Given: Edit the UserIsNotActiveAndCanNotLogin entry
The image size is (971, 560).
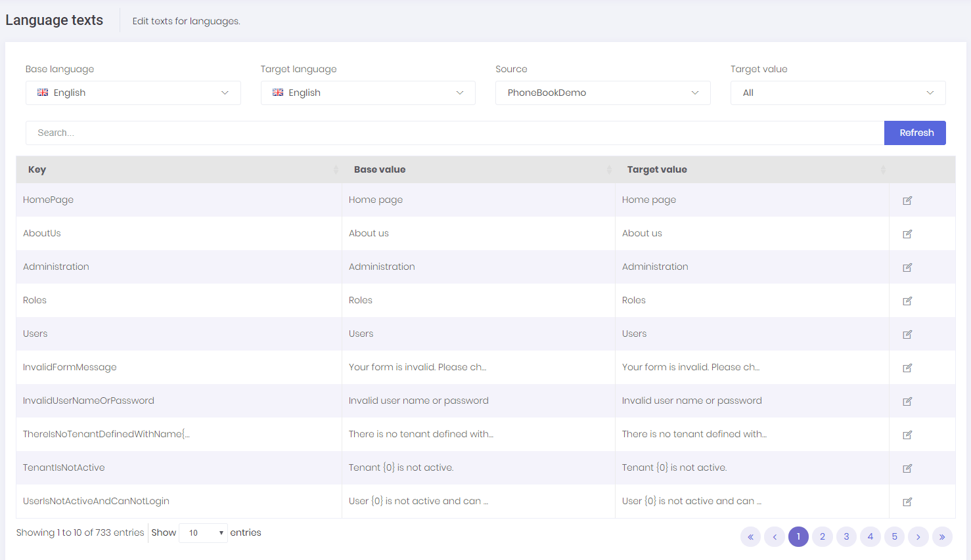Looking at the screenshot, I should [907, 502].
